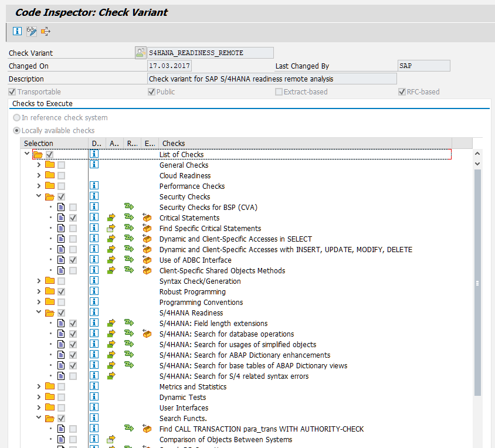Click the Checks column header

tap(305, 143)
